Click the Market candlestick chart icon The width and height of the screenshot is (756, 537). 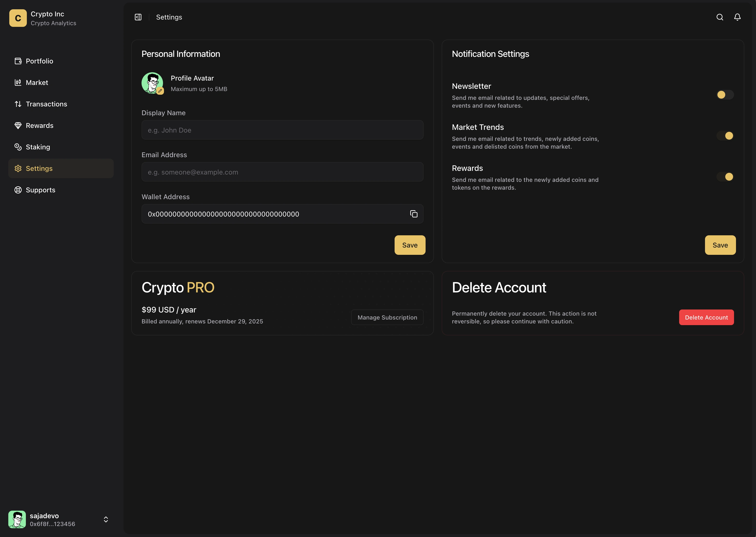point(18,83)
